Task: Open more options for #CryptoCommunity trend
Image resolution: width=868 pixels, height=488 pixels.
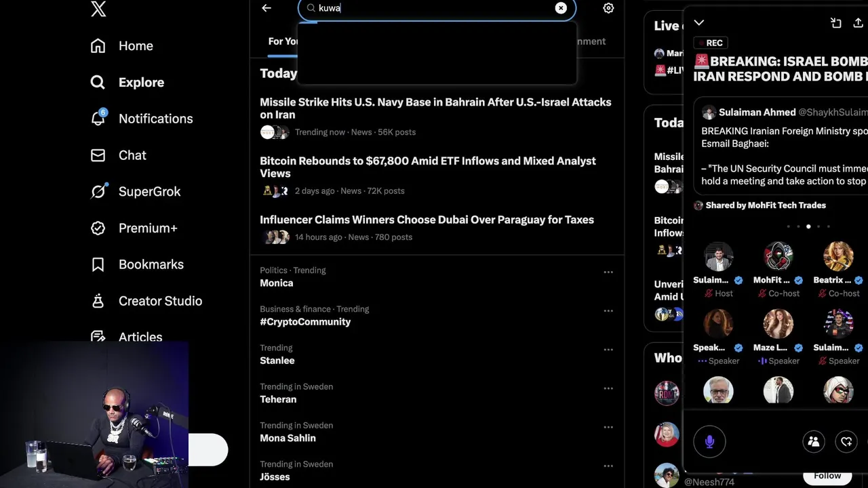Action: coord(608,310)
